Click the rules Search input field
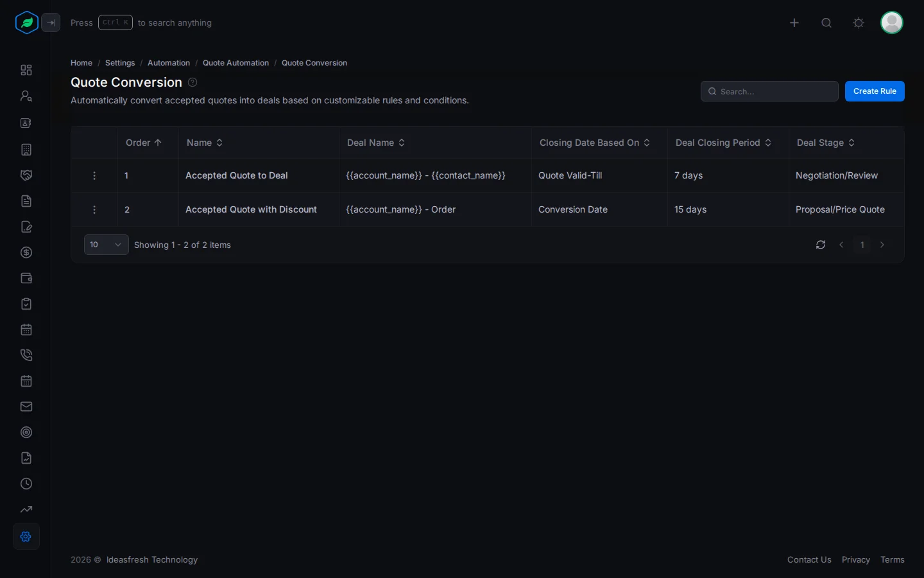 (769, 91)
